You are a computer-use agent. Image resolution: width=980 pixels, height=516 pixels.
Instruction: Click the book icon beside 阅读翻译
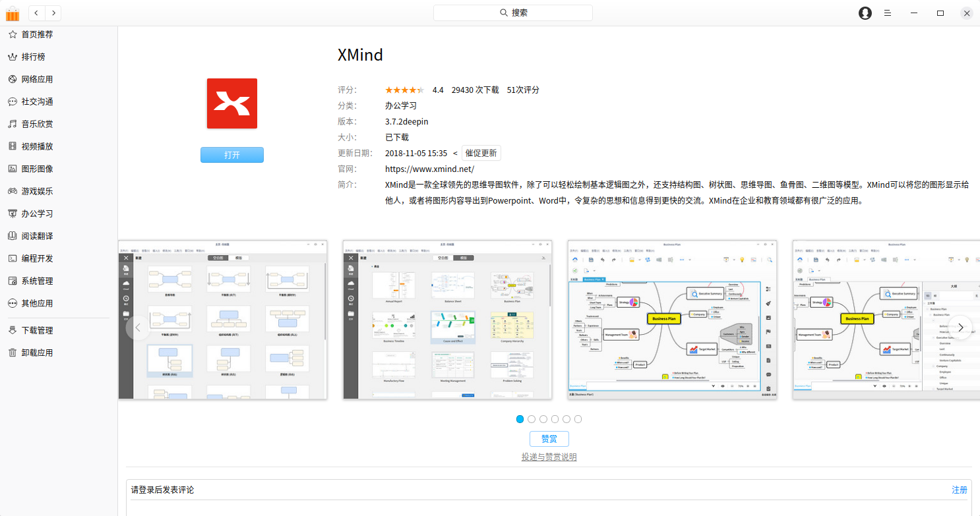click(13, 236)
